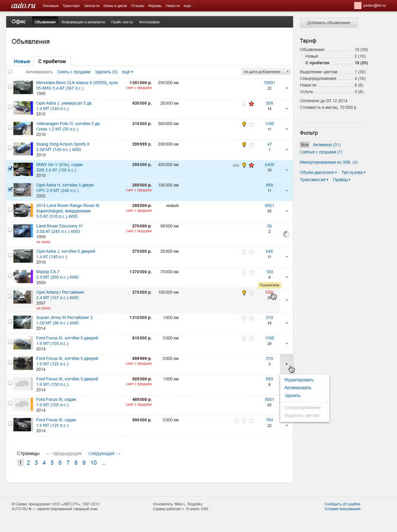397x532 pixels.
Task: Open the row menu arrow for BMW 3er V
Action: [x=286, y=170]
